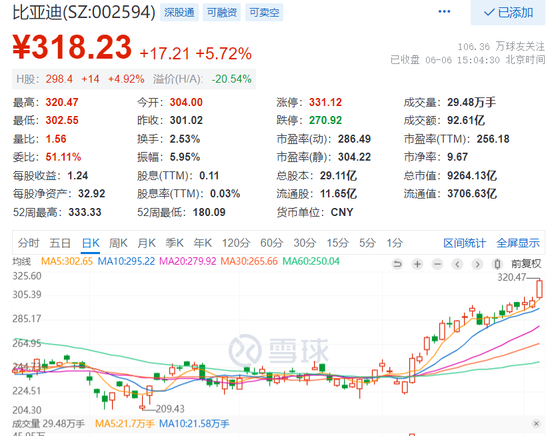This screenshot has height=436, width=550.
Task: Click the 总市值 value 9264.13亿
Action: [x=472, y=175]
